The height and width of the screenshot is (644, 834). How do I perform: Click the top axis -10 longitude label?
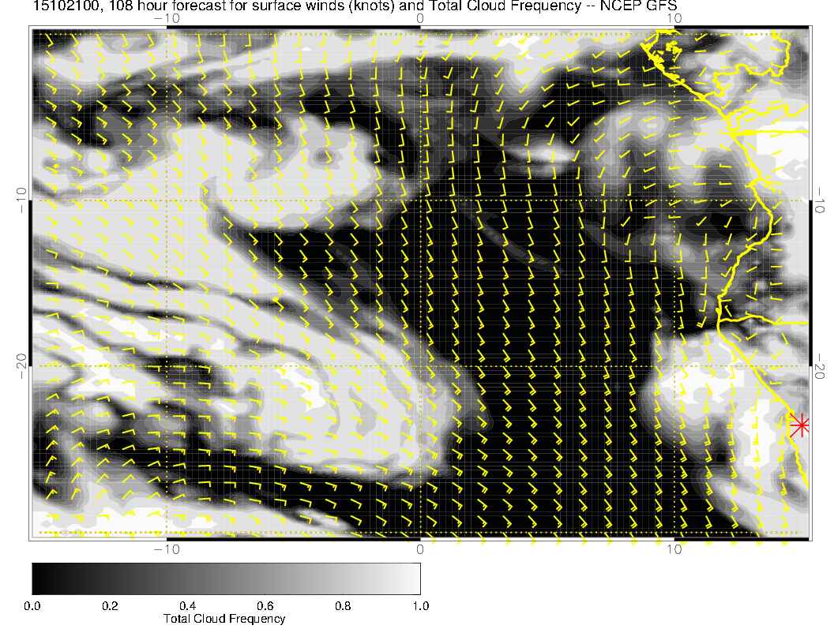tap(167, 18)
